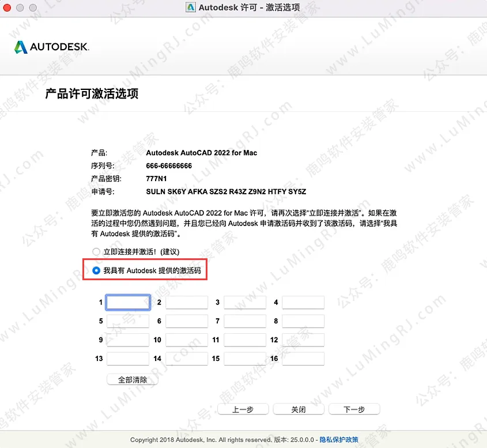
Task: Select "我具有 Autodesk 提供的激活码" radio option
Action: point(96,270)
